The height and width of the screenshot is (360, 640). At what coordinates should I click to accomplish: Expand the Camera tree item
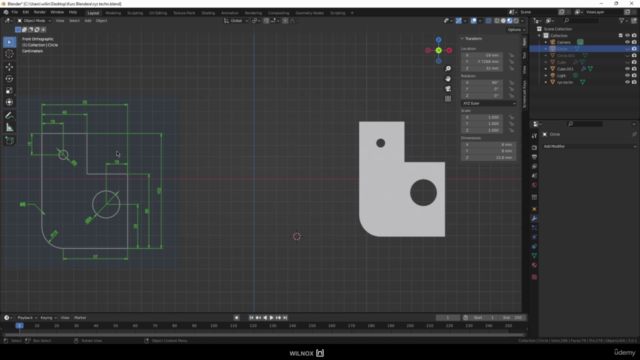point(546,42)
